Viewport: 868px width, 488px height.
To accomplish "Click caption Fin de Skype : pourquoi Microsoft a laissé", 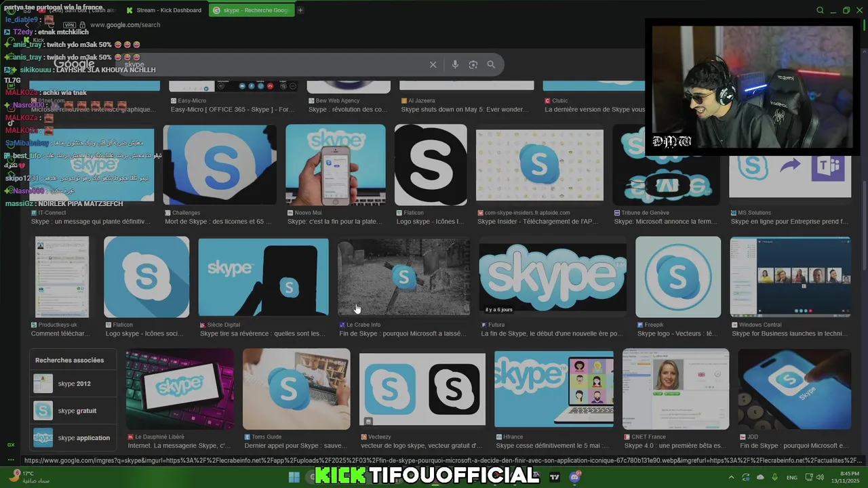I will tap(403, 333).
